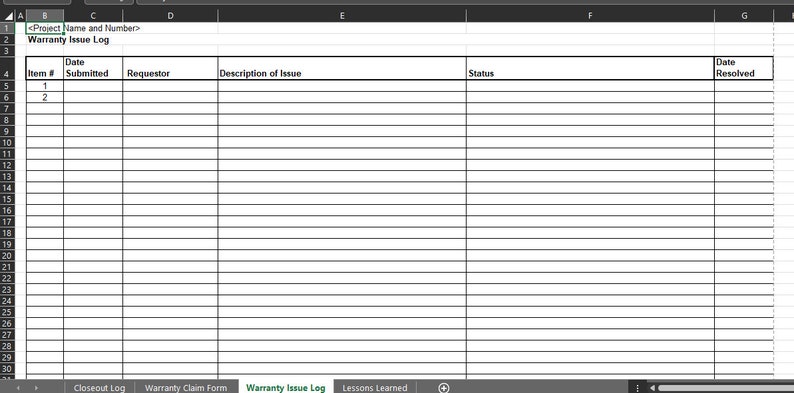Click the horizontal scrollbar thumb
This screenshot has height=393, width=794.
pyautogui.click(x=726, y=388)
